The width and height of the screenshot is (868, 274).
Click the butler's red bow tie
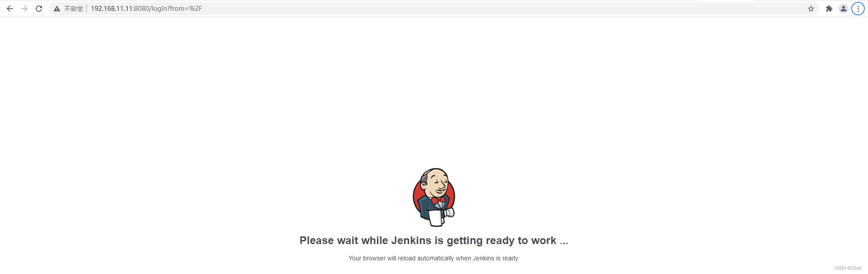tap(438, 200)
